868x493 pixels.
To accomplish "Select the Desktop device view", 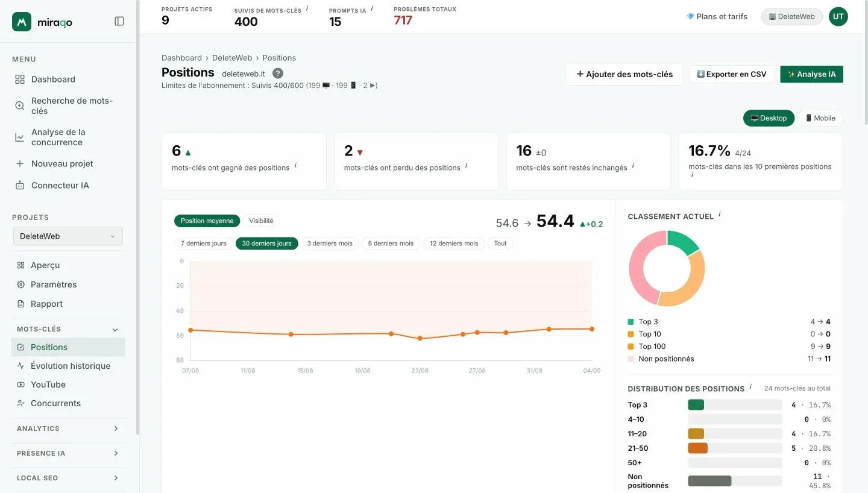I will (769, 118).
